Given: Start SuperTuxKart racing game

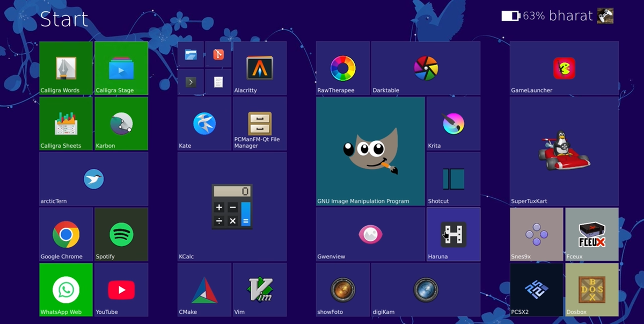Looking at the screenshot, I should [563, 150].
